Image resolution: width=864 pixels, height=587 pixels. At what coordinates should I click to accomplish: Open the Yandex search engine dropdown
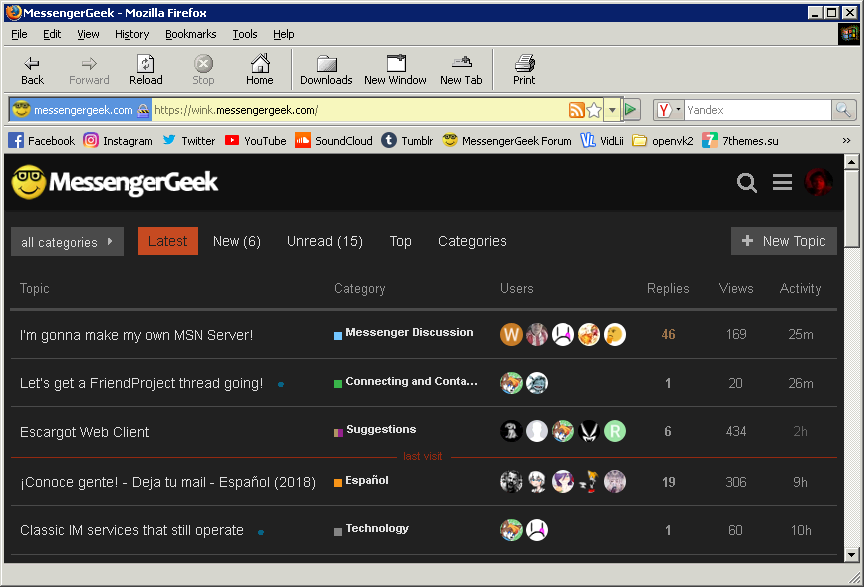pyautogui.click(x=669, y=110)
